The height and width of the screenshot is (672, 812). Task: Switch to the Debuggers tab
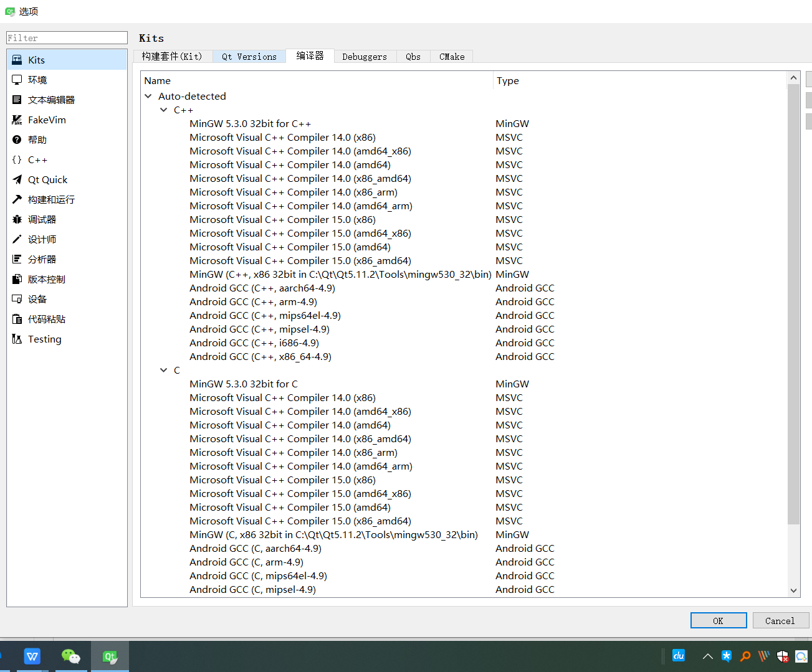tap(365, 56)
